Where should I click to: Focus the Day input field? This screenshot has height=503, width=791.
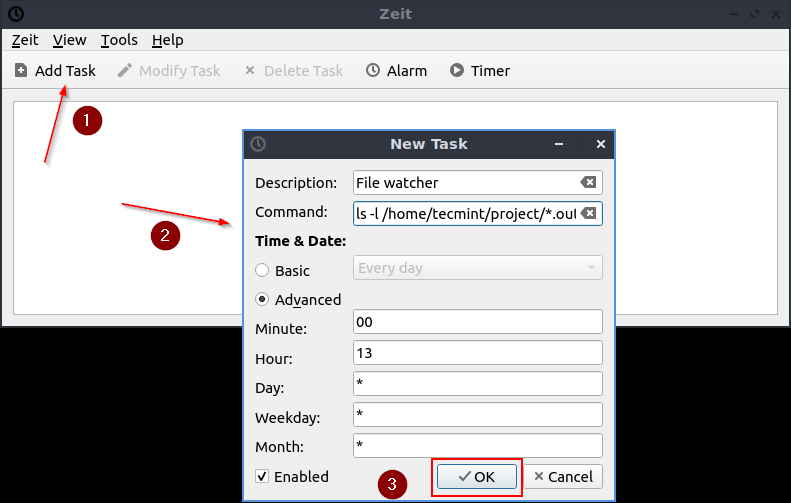pyautogui.click(x=478, y=383)
